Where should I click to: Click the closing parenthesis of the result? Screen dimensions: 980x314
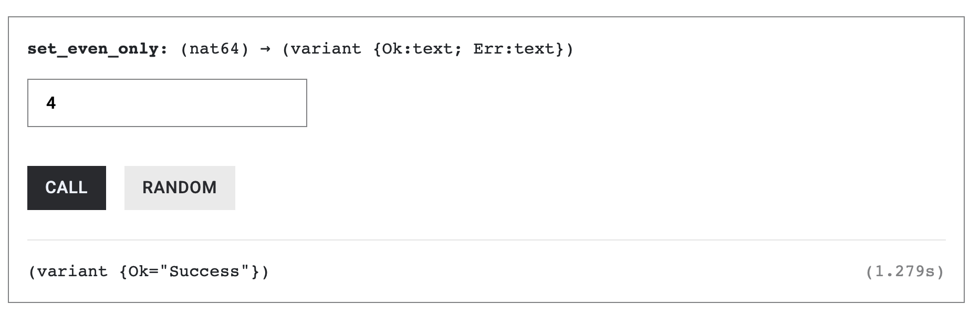265,272
